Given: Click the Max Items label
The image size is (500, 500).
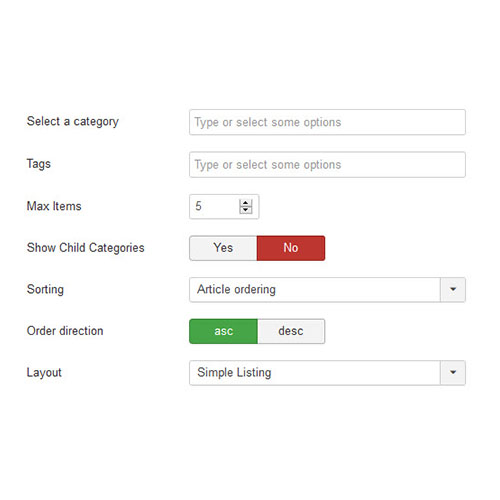Looking at the screenshot, I should (x=54, y=206).
